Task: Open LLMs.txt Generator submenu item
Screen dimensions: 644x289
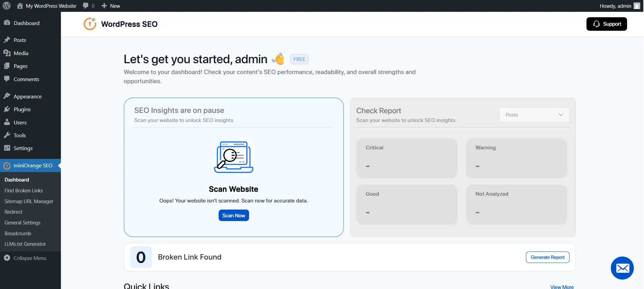Action: coord(25,244)
